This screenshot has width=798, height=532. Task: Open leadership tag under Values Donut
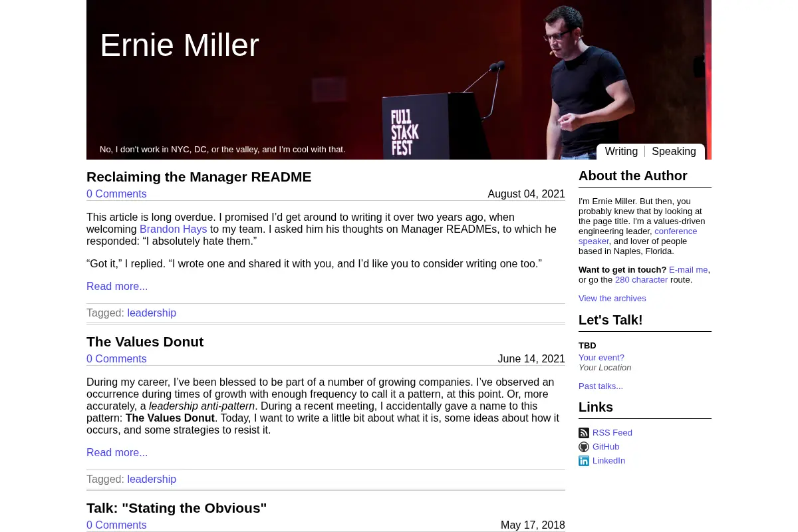pos(152,479)
